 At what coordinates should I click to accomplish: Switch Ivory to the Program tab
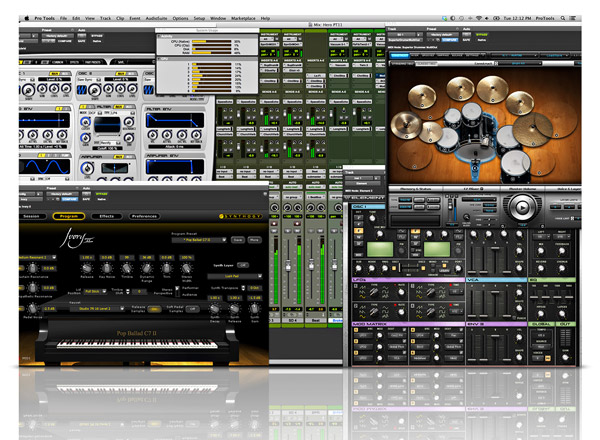point(68,216)
